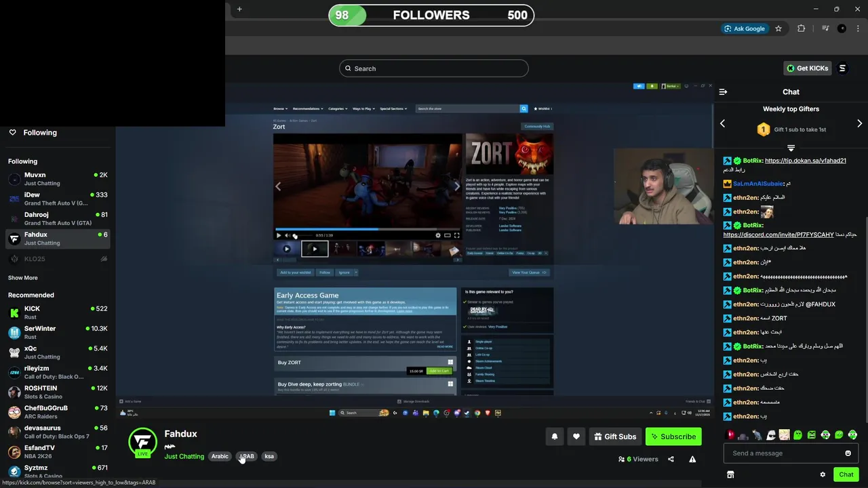Open recommended channel ROSHTEIN
Image resolution: width=868 pixels, height=488 pixels.
click(x=58, y=392)
